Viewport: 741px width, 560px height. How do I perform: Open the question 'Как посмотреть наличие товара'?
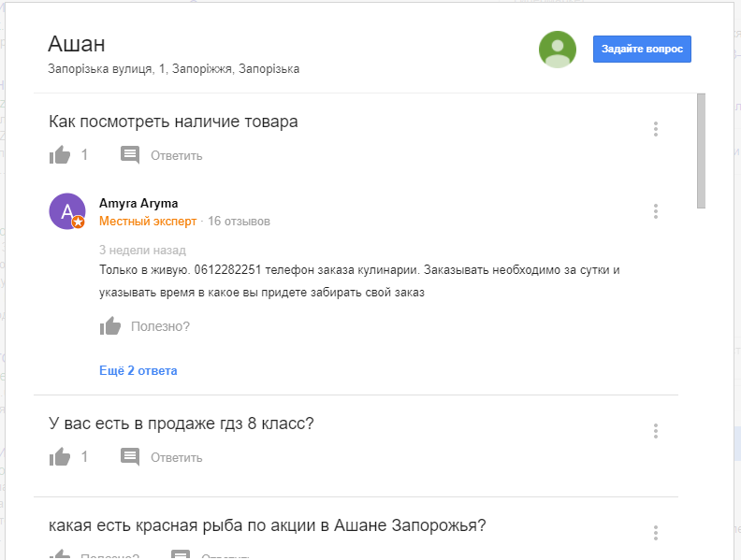coord(173,122)
